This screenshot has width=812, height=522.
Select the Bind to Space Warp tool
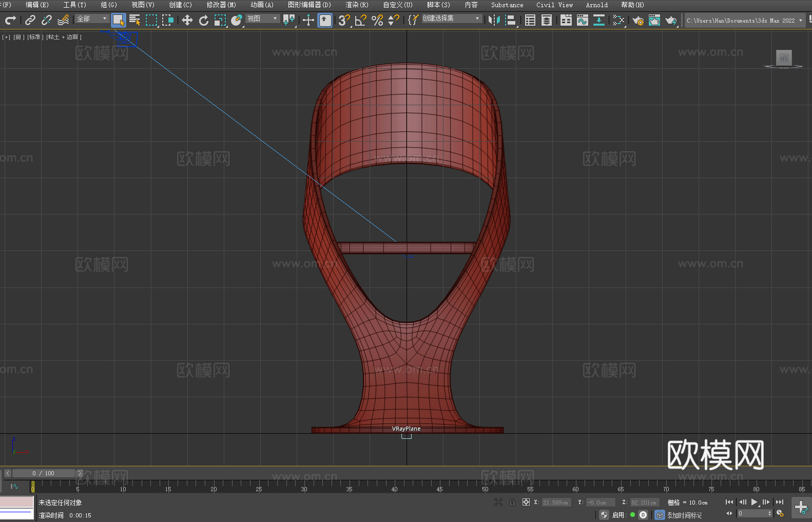click(63, 20)
